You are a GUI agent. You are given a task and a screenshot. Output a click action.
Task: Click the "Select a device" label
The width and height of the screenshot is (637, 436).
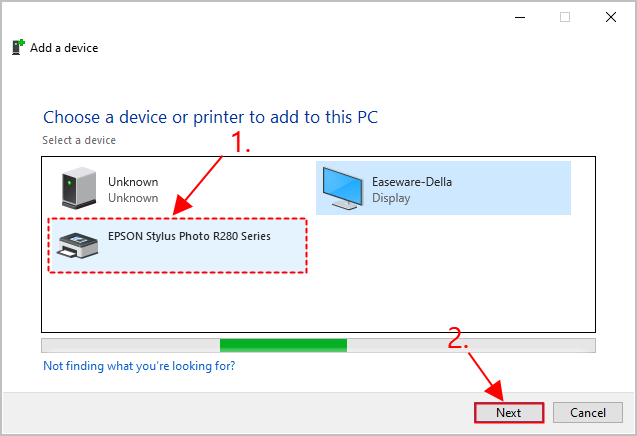tap(79, 140)
